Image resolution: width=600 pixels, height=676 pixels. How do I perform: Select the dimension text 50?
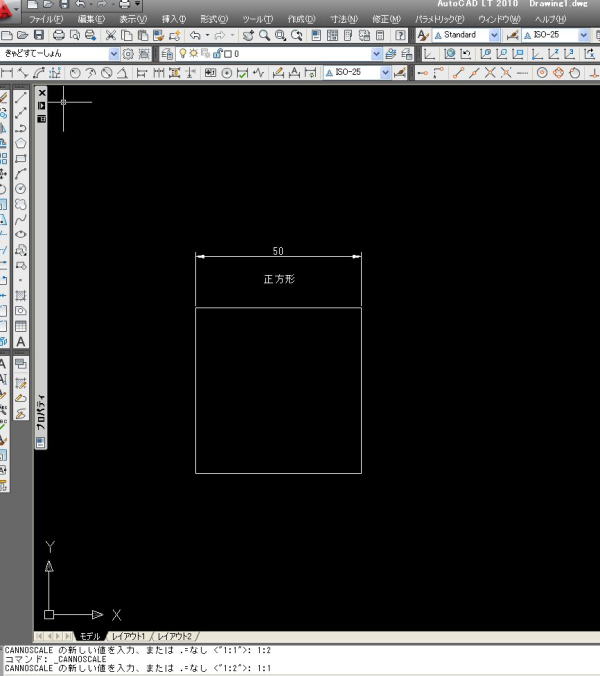(278, 251)
